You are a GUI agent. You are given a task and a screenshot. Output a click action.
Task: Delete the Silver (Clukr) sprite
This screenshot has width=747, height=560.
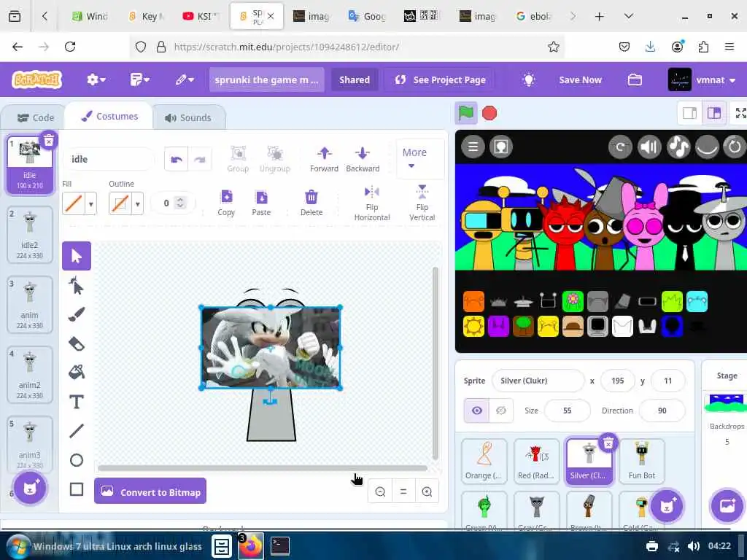(608, 444)
